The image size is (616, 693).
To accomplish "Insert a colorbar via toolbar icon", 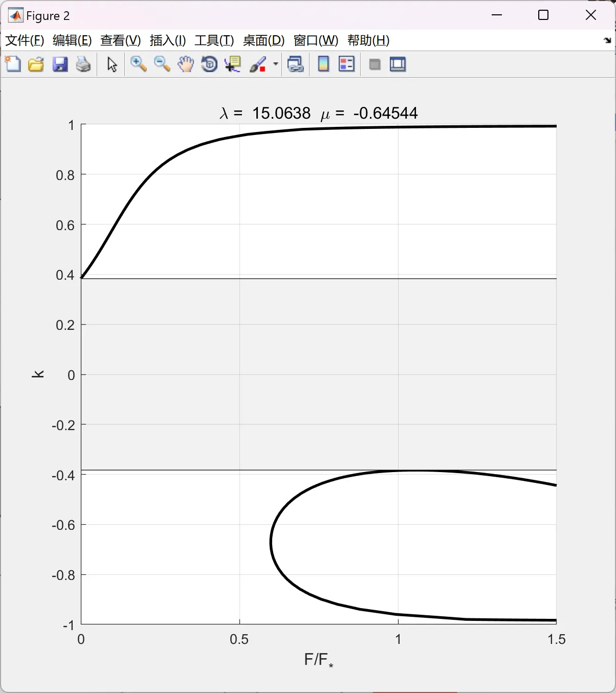I will pos(323,64).
